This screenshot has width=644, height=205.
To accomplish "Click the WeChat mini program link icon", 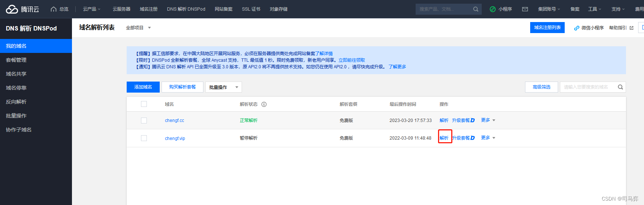I will 576,28.
